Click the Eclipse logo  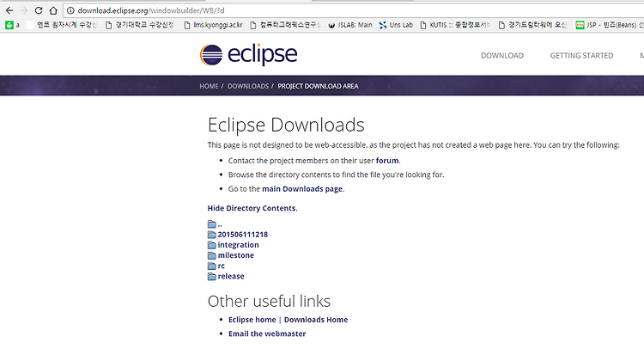click(248, 55)
